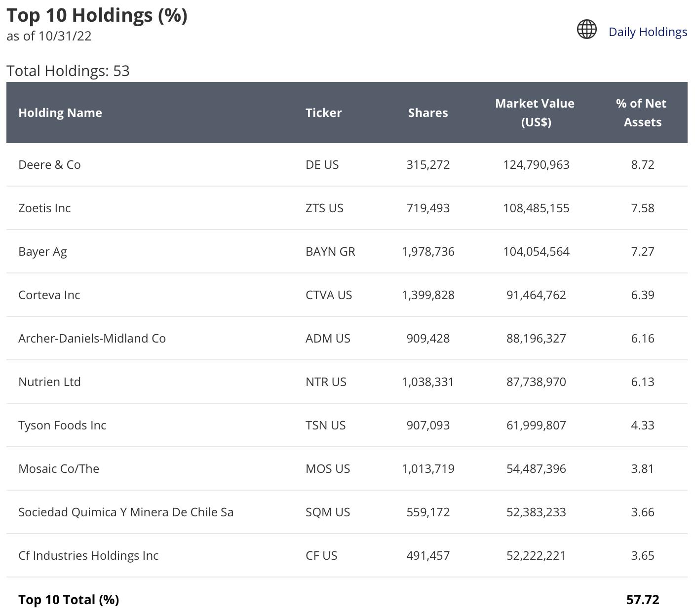Open the Daily Holdings link
This screenshot has height=616, width=695.
point(648,32)
